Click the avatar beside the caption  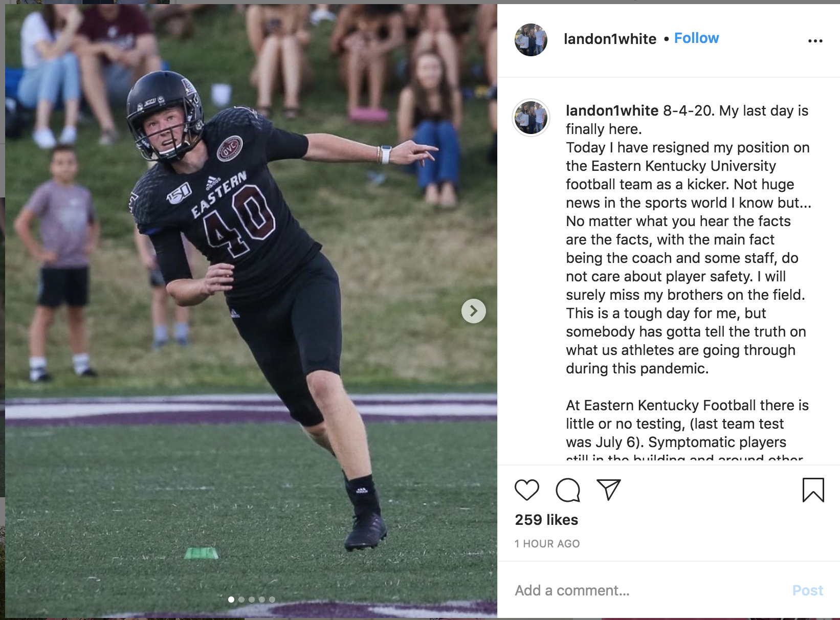point(531,117)
